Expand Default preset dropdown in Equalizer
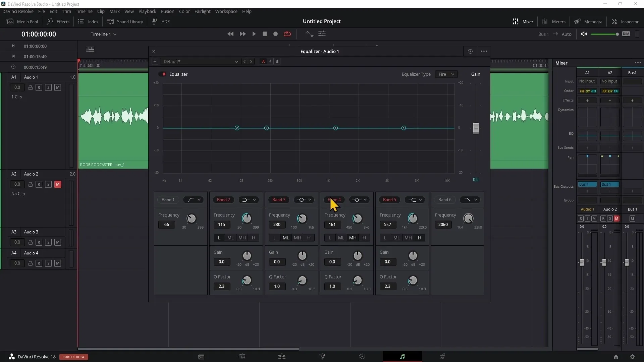Viewport: 644px width, 362px height. [x=236, y=61]
